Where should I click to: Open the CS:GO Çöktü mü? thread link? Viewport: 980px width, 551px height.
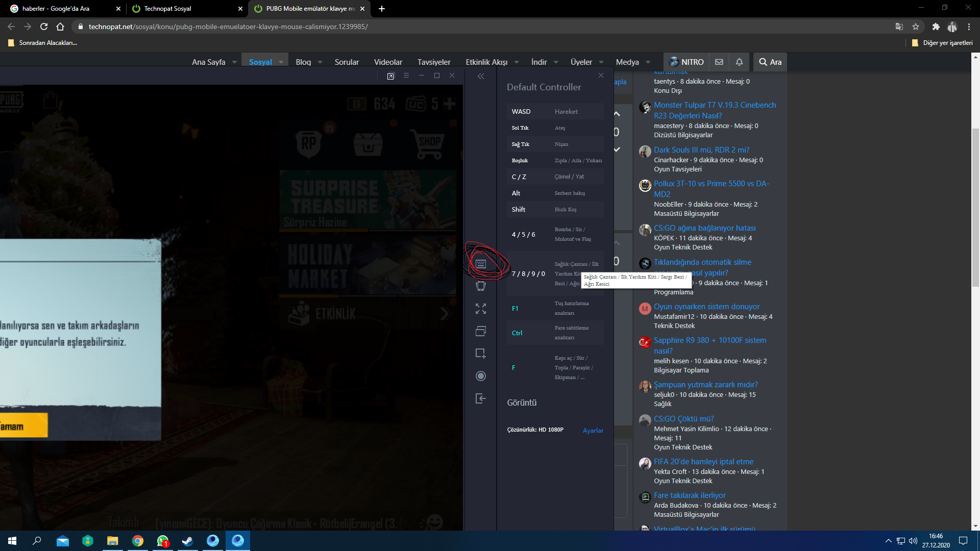(684, 419)
